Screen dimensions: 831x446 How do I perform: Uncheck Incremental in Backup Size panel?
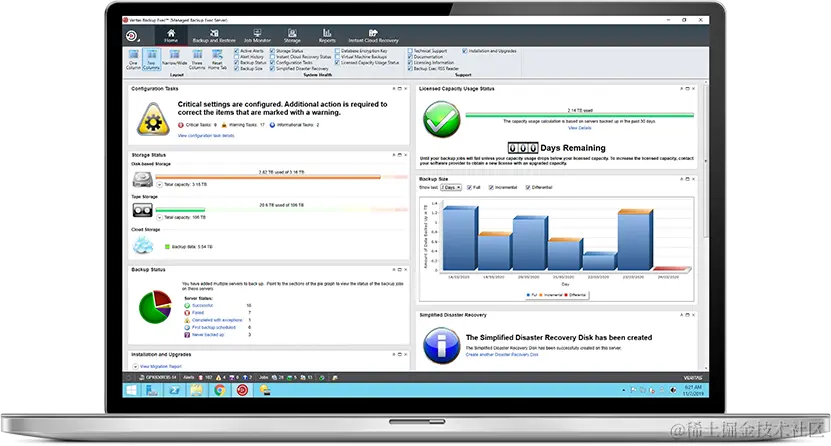click(x=491, y=188)
